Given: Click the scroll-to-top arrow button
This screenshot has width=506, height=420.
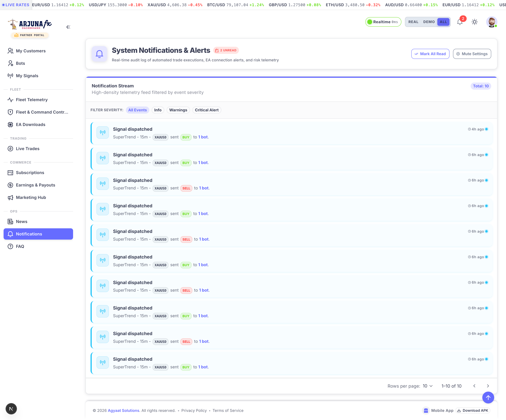Looking at the screenshot, I should [x=488, y=397].
